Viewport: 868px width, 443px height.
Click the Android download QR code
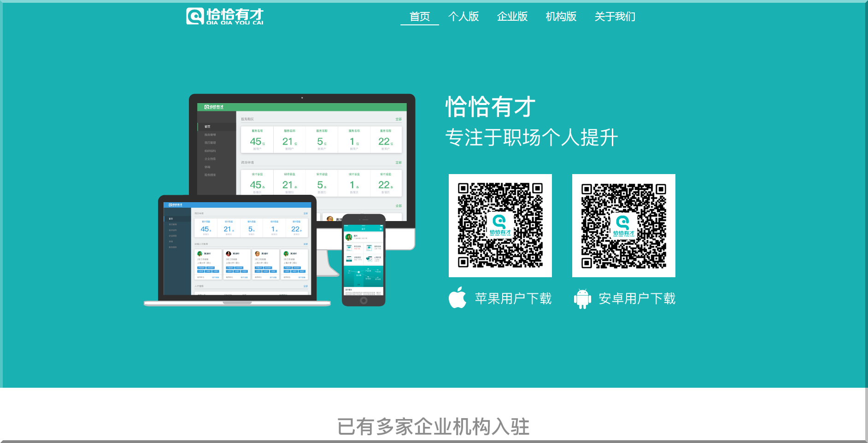coord(624,226)
